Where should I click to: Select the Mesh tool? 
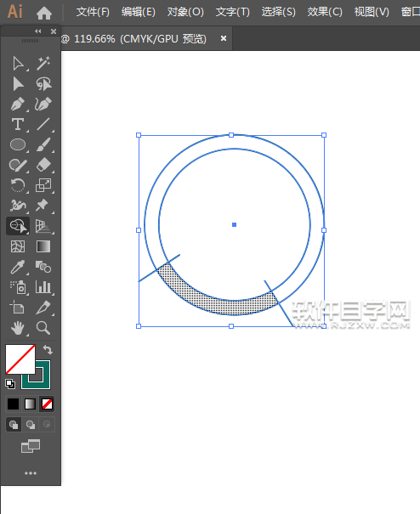pos(18,246)
